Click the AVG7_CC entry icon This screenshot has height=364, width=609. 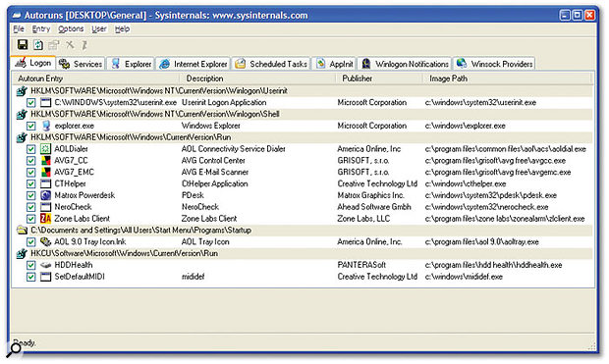point(46,160)
